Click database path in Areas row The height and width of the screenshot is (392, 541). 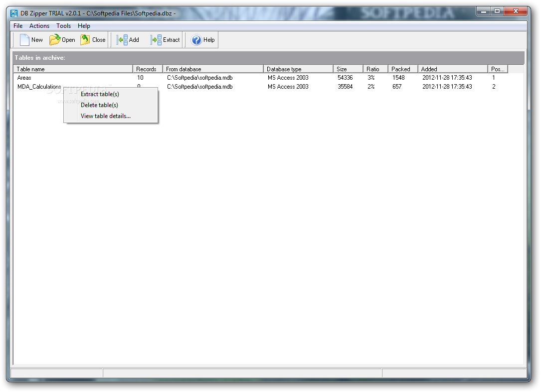pos(200,78)
